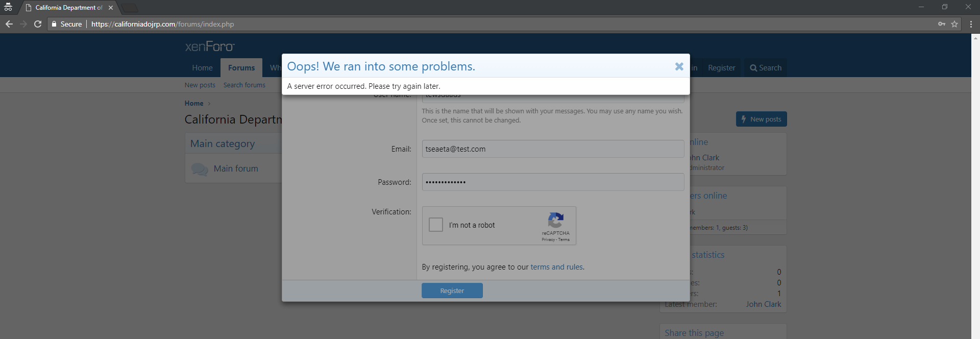Open Search in the navigation bar
The height and width of the screenshot is (339, 980).
(765, 68)
